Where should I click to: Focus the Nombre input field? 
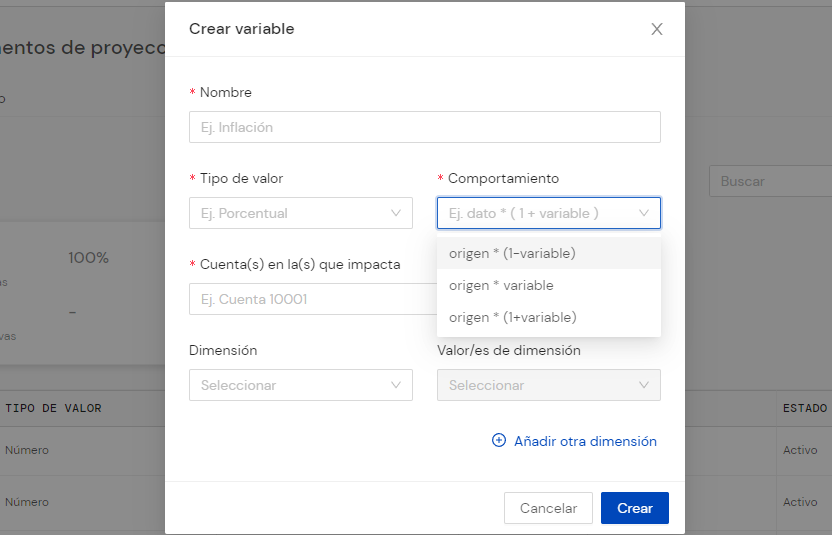[x=424, y=127]
